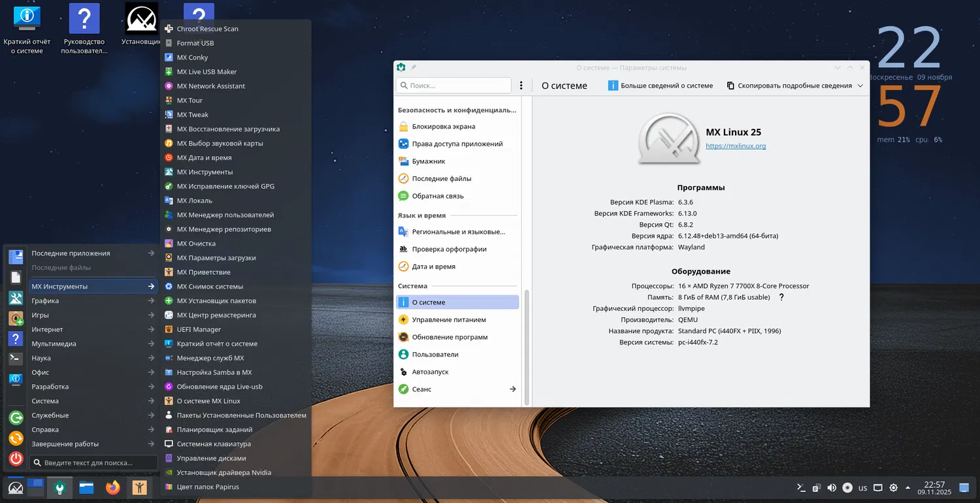The width and height of the screenshot is (980, 503).
Task: Open the mxlinux.org website link
Action: pos(736,146)
